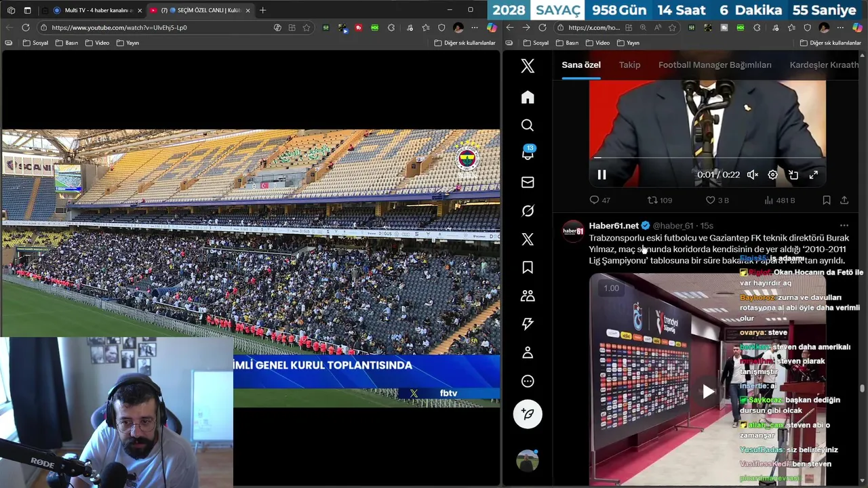Viewport: 868px width, 488px height.
Task: Open Bookmarks icon in X sidebar
Action: (528, 268)
